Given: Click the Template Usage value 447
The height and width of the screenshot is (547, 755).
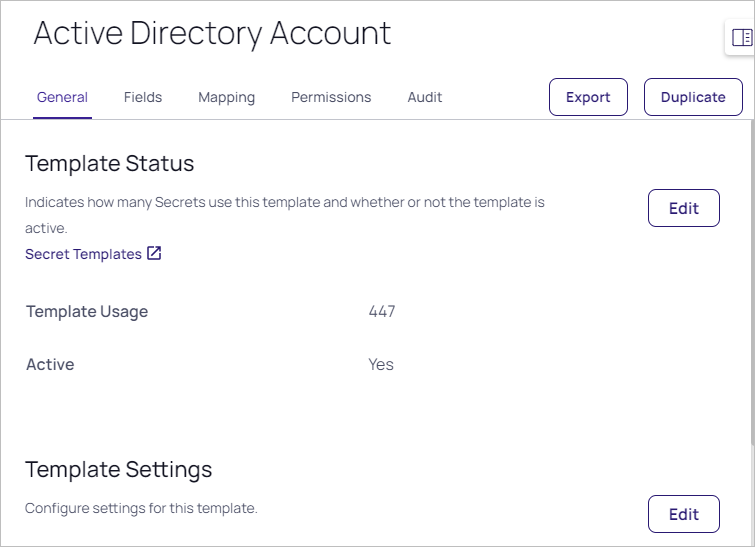Looking at the screenshot, I should coord(382,311).
